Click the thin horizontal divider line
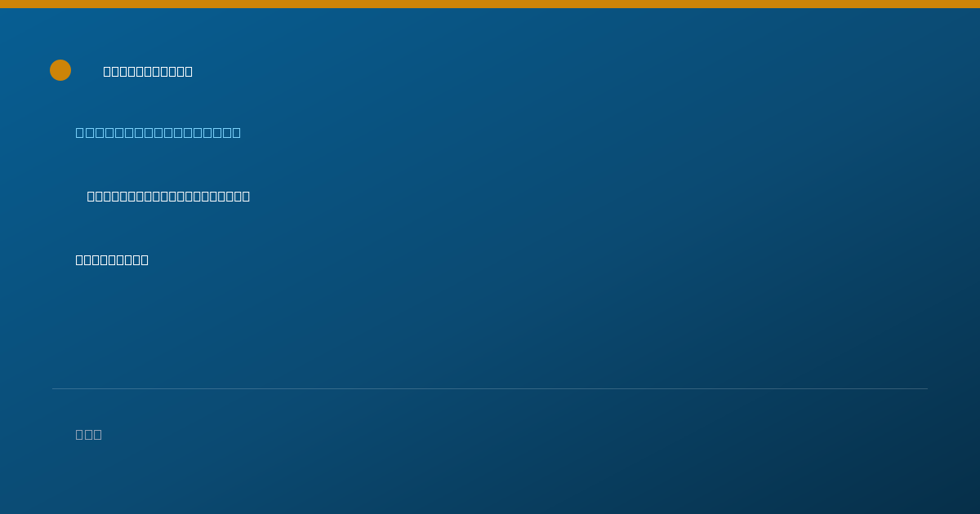Image resolution: width=980 pixels, height=514 pixels. (490, 388)
